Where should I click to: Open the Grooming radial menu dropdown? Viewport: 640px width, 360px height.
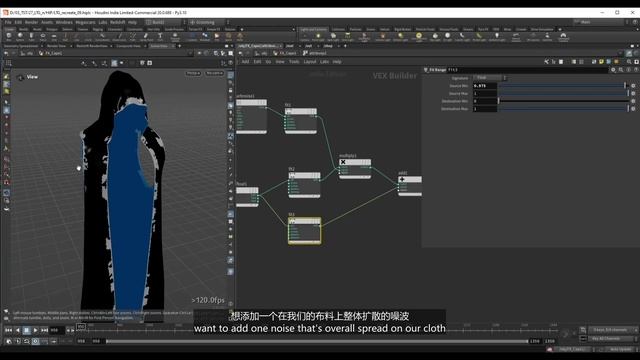coord(208,22)
